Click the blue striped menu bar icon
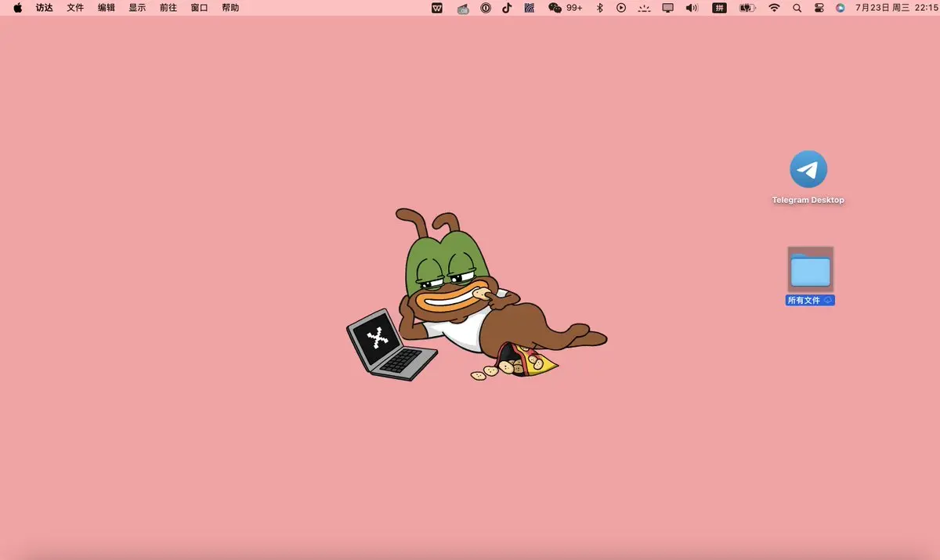This screenshot has width=940, height=560. (530, 8)
